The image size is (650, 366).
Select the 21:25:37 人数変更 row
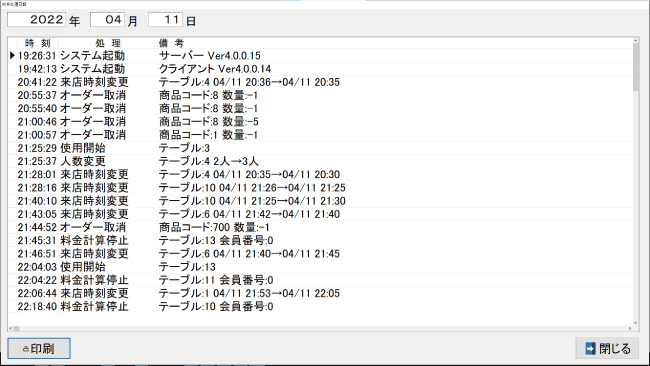coord(320,161)
